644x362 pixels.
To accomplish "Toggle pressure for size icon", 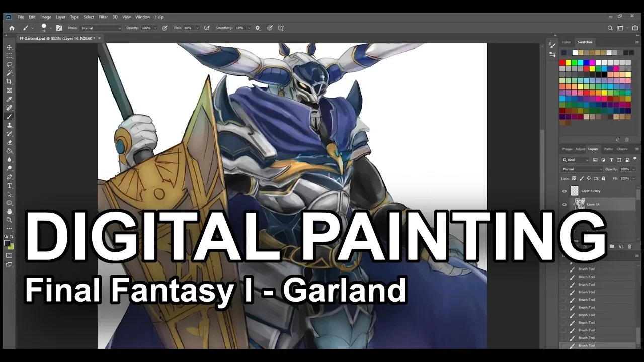I will pos(270,28).
